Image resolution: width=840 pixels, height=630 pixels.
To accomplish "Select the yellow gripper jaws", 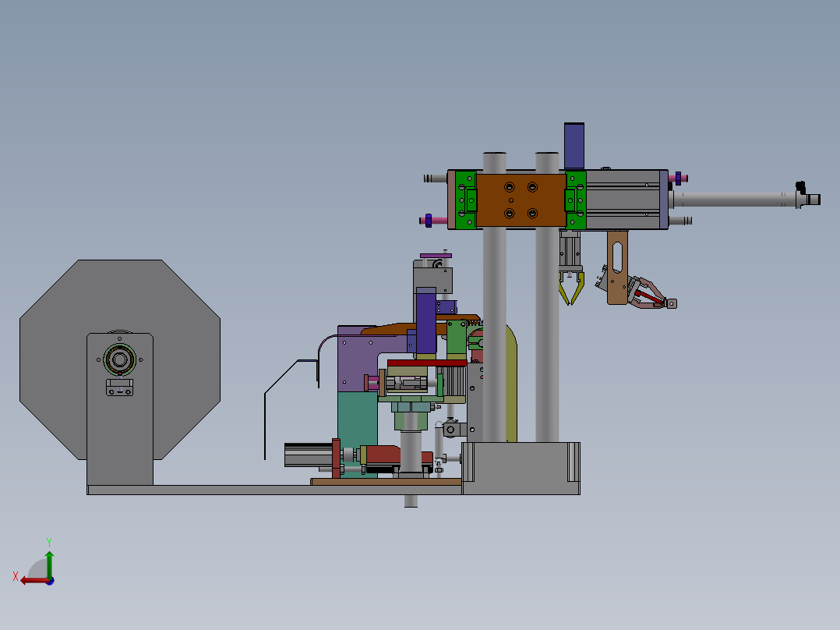I will [x=571, y=288].
